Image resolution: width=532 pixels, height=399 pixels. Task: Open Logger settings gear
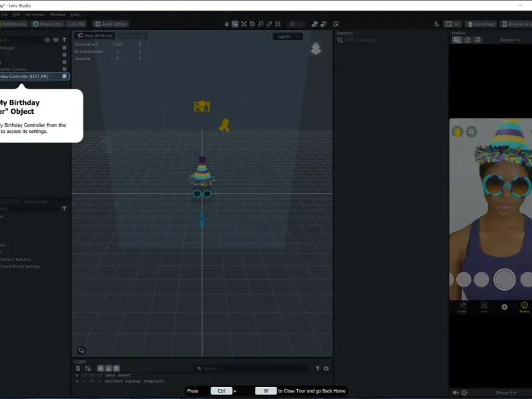[327, 368]
